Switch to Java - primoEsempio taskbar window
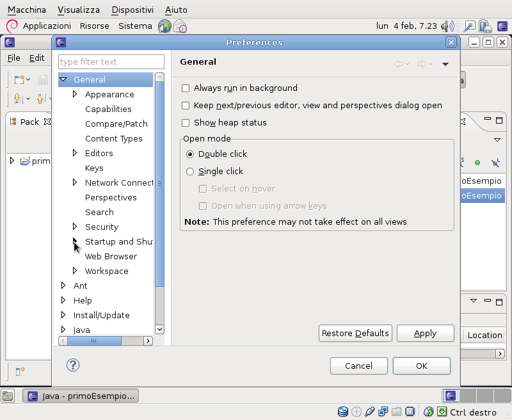 81,396
